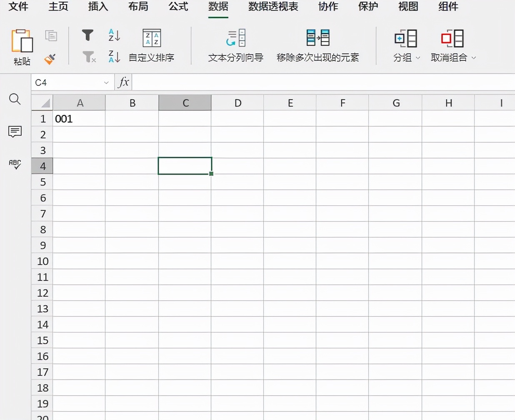
Task: Select the Format Painter brush icon
Action: pyautogui.click(x=50, y=58)
